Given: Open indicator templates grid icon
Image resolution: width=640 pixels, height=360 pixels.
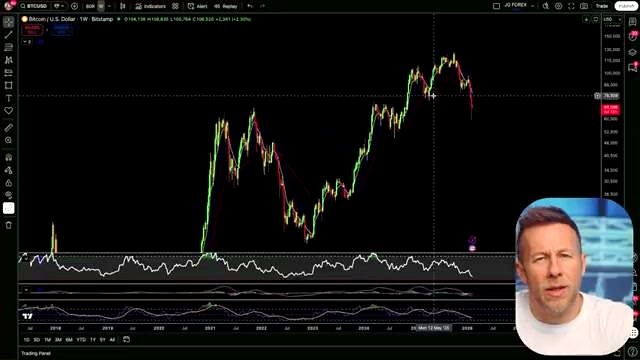Looking at the screenshot, I should 175,6.
